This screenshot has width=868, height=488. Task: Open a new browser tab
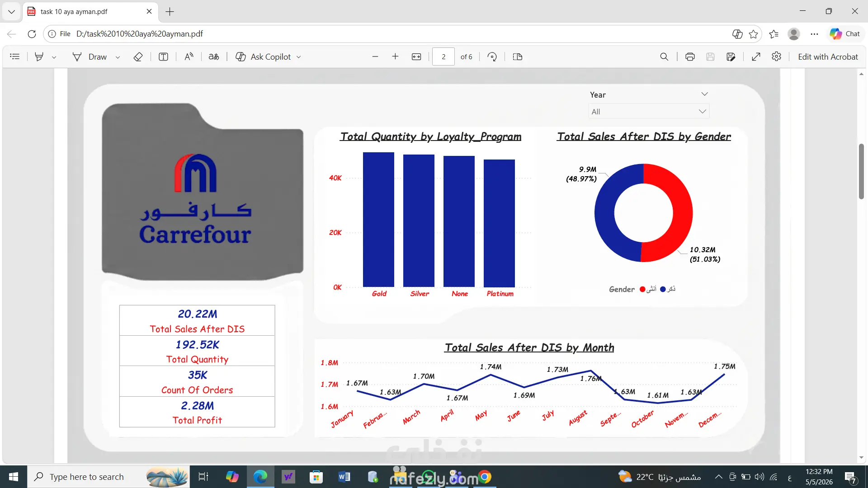pyautogui.click(x=170, y=12)
